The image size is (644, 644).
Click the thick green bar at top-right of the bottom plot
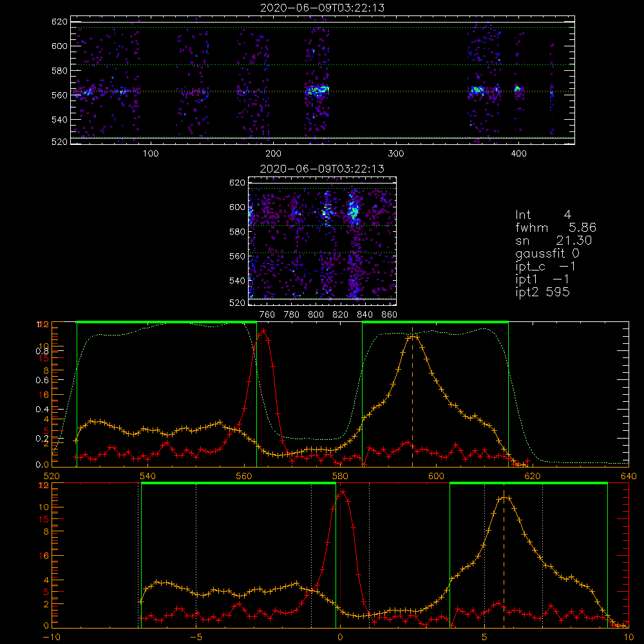click(x=529, y=483)
